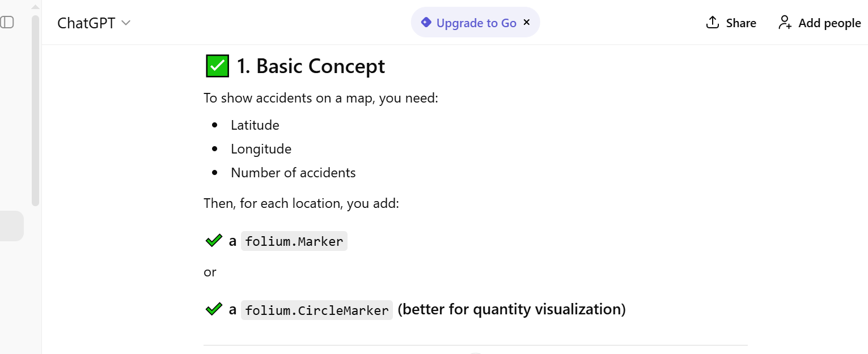Click the checkmark before folium.CircleMarker
This screenshot has width=868, height=354.
(214, 309)
